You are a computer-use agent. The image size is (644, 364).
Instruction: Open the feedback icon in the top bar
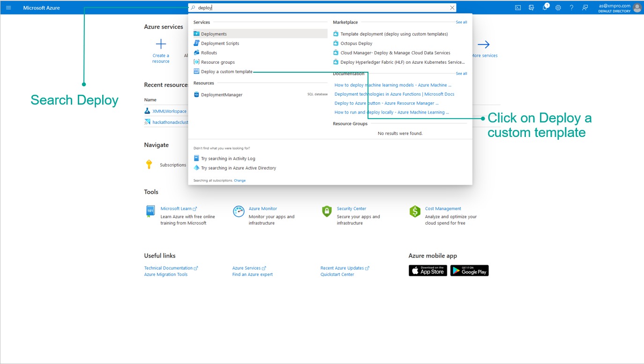click(x=585, y=8)
